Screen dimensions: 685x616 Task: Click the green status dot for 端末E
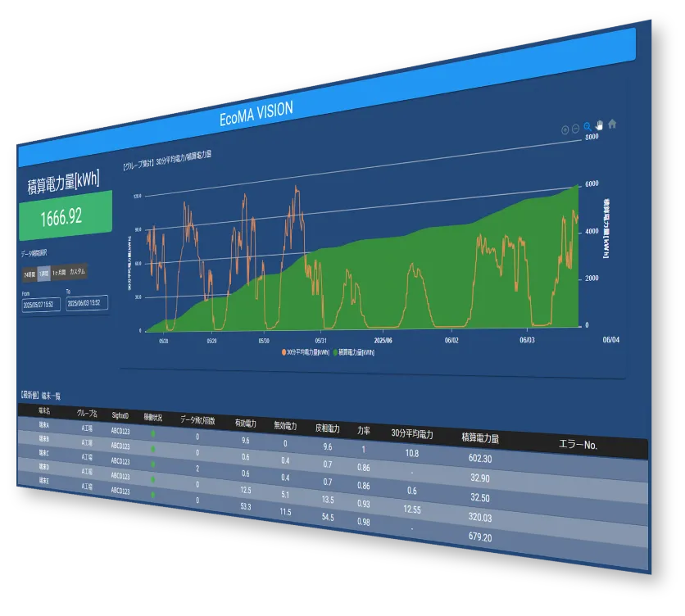click(x=153, y=495)
